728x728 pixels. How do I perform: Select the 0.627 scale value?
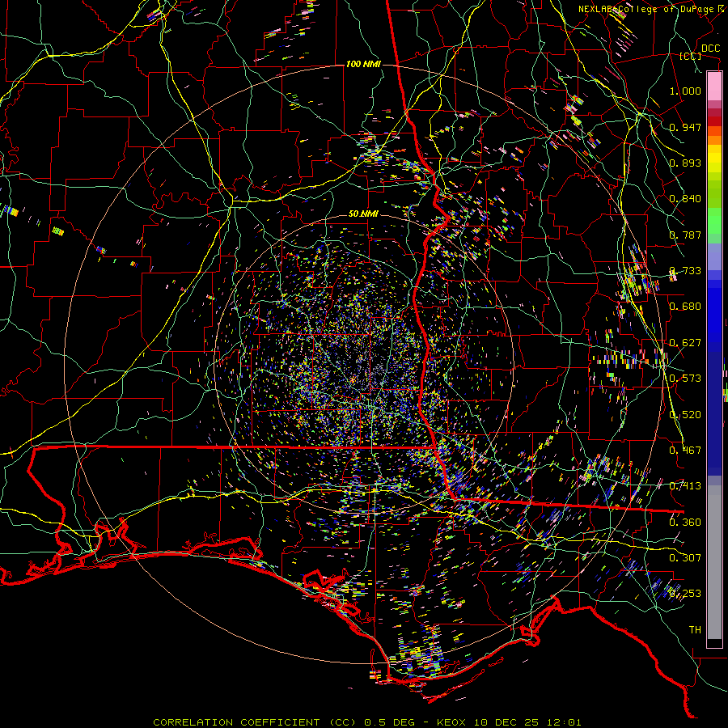tap(685, 343)
